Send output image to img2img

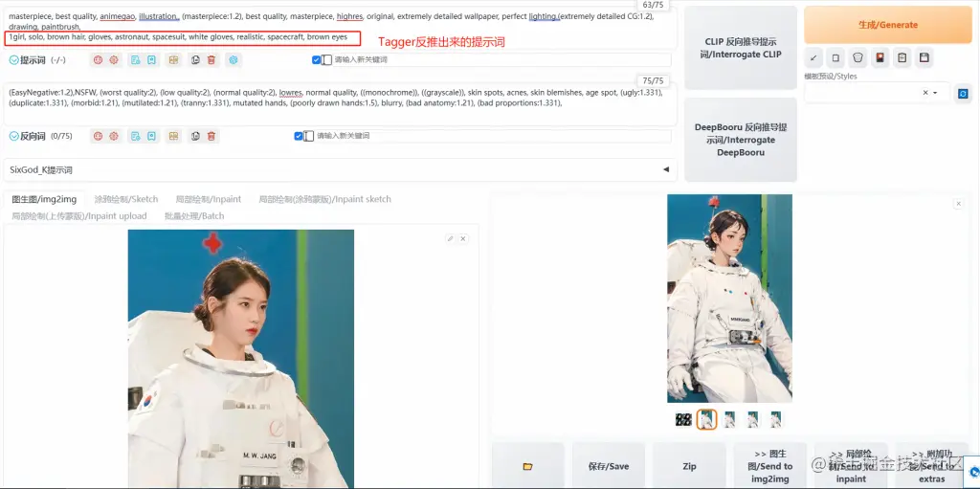click(x=770, y=466)
